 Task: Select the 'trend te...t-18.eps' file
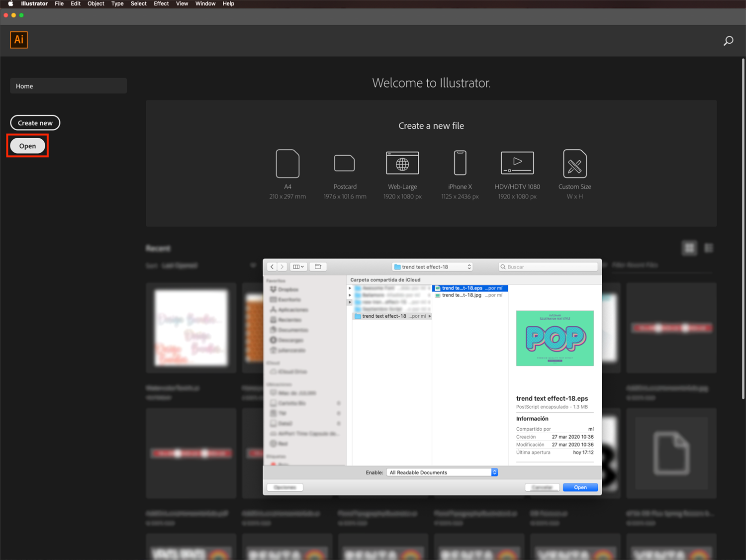[470, 288]
